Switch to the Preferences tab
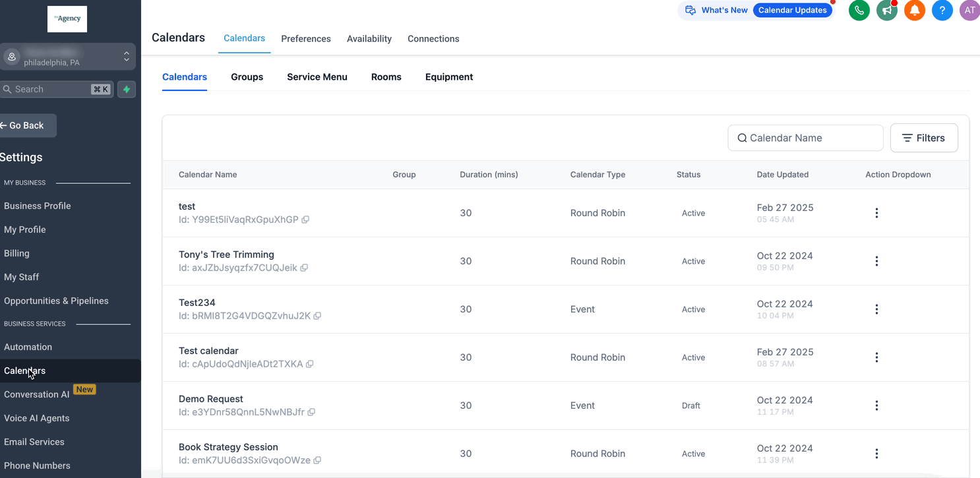This screenshot has width=980, height=478. coord(306,39)
